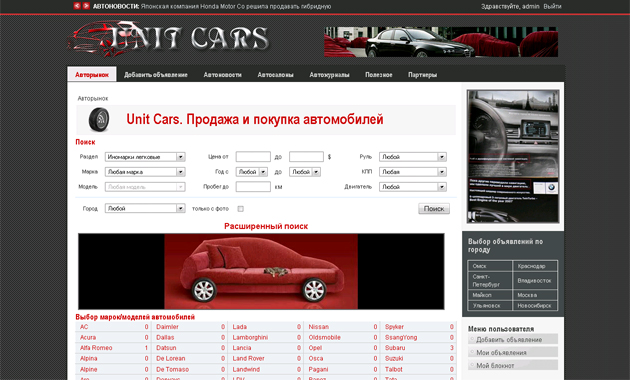Screen dimensions: 630x380
Task: Open the 'Добавить объявление' nav tab
Action: 156,75
